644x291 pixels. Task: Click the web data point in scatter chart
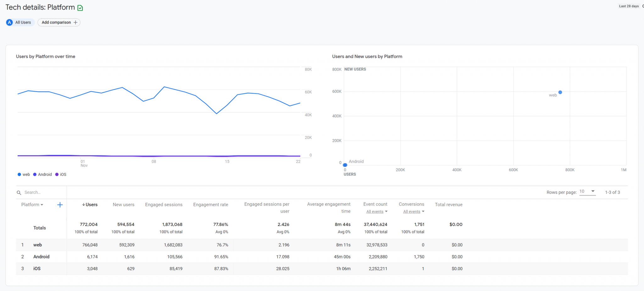coord(560,92)
